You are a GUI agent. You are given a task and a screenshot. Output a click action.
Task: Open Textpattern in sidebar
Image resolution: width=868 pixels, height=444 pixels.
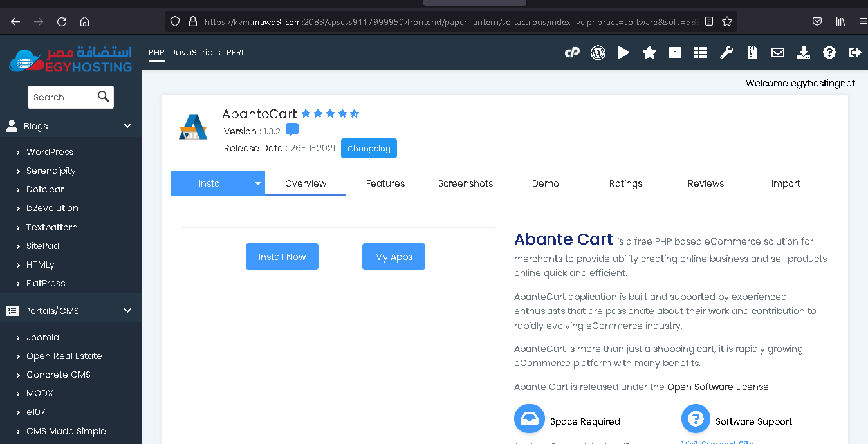[51, 227]
